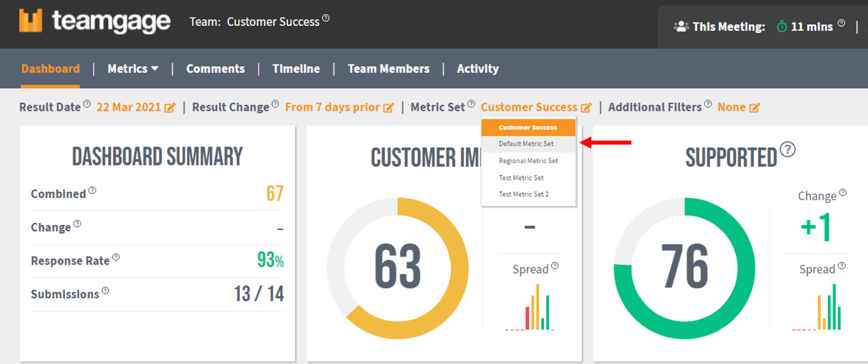Click help icon next to Result Date
This screenshot has height=364, width=868.
87,104
